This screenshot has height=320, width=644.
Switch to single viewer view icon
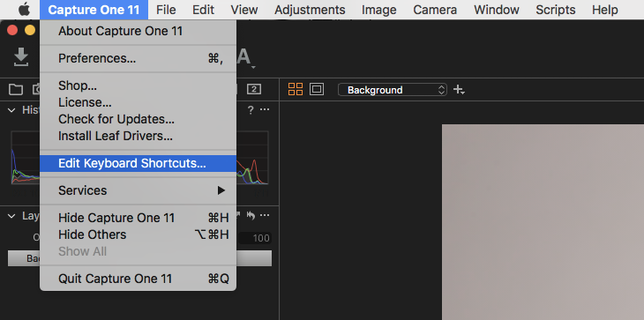coord(317,89)
